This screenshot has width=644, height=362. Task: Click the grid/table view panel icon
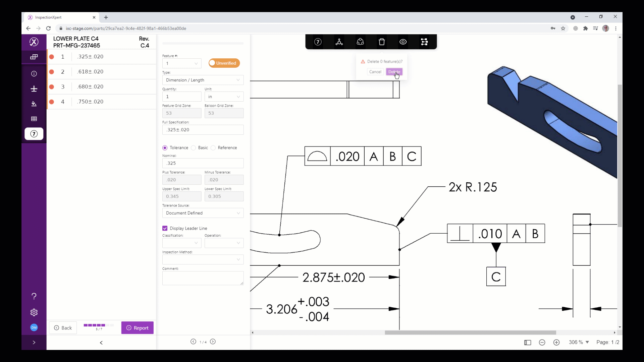[x=34, y=118]
